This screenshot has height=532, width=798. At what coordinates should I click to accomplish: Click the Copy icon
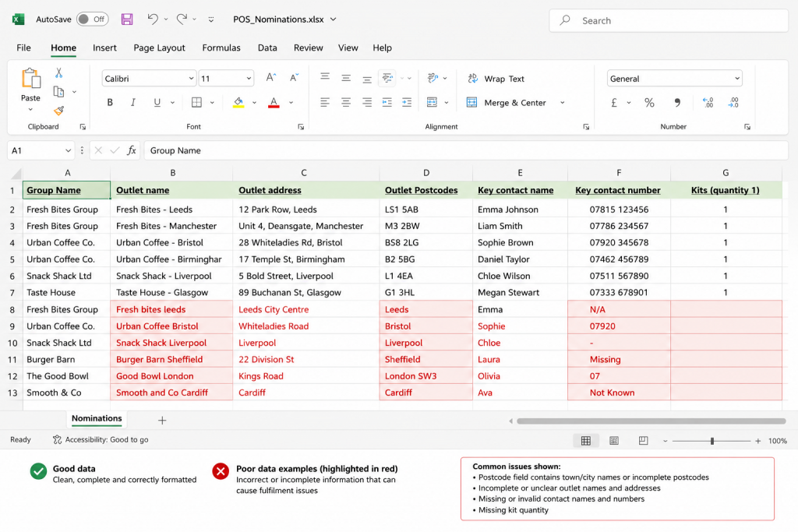point(59,92)
